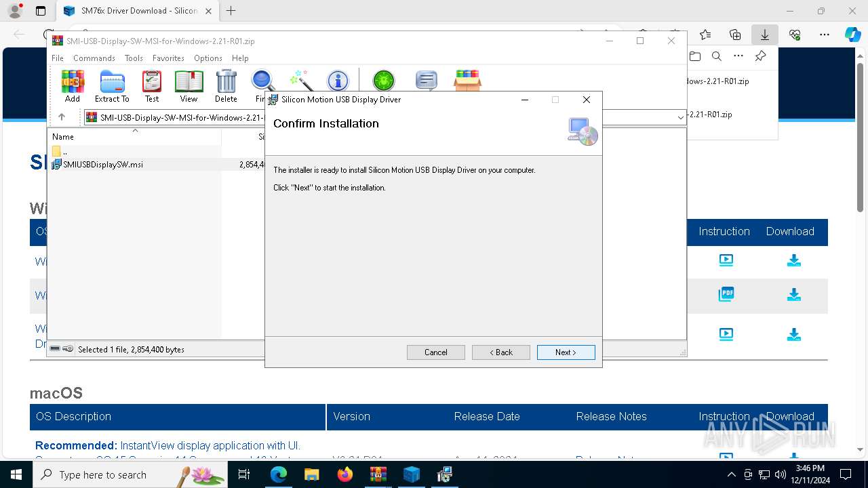Click the taskbar search box
Screen dimensions: 868x488
(x=130, y=474)
